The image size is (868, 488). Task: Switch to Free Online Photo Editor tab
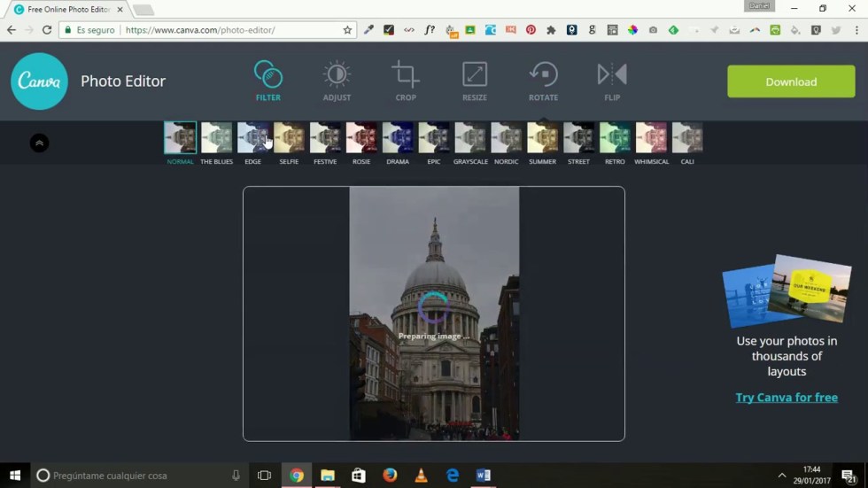pos(62,10)
